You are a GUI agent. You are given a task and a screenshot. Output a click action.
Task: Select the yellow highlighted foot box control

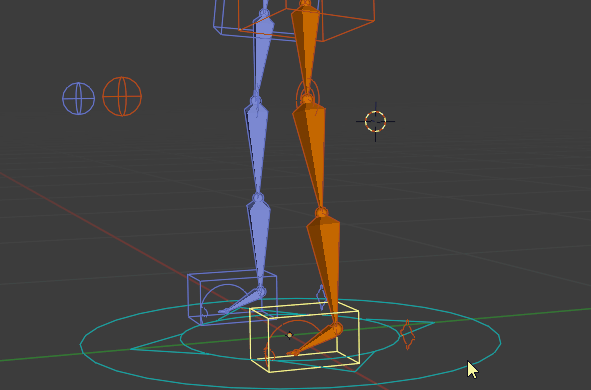pyautogui.click(x=305, y=337)
